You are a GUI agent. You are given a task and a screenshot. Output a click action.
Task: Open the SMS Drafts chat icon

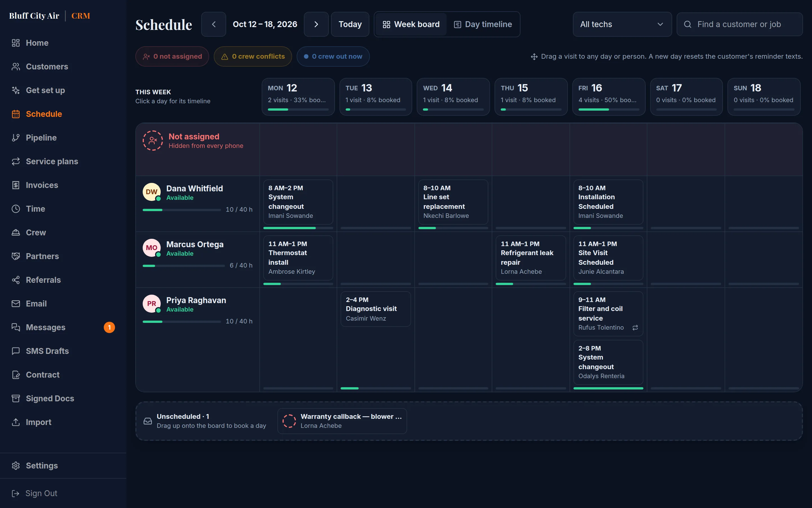[x=16, y=351]
